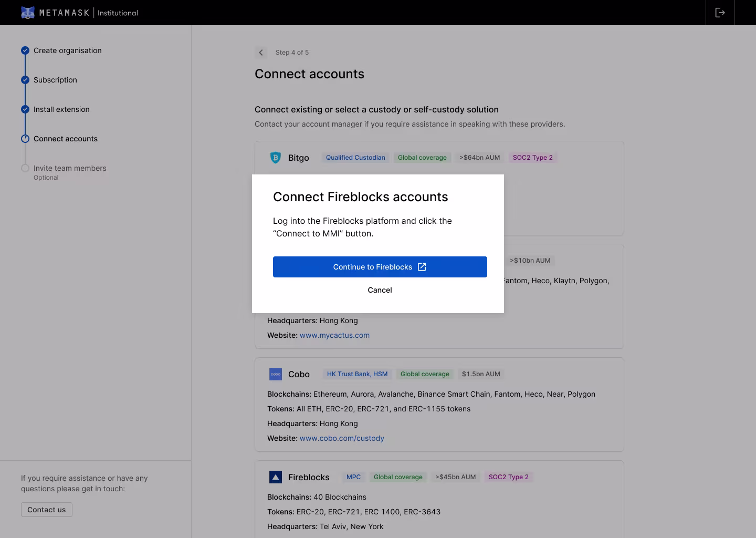Click Bitgo Global coverage tag
This screenshot has height=538, width=756.
[x=422, y=158]
